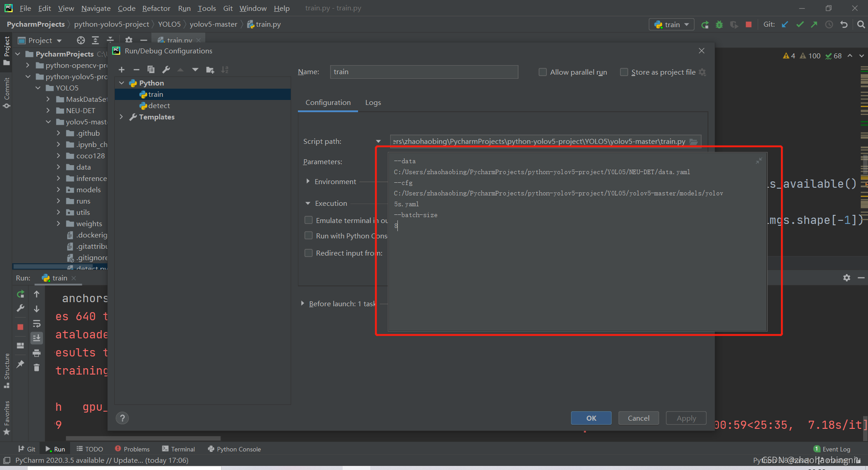The height and width of the screenshot is (470, 868).
Task: Update project via Git blue arrow
Action: coord(785,24)
